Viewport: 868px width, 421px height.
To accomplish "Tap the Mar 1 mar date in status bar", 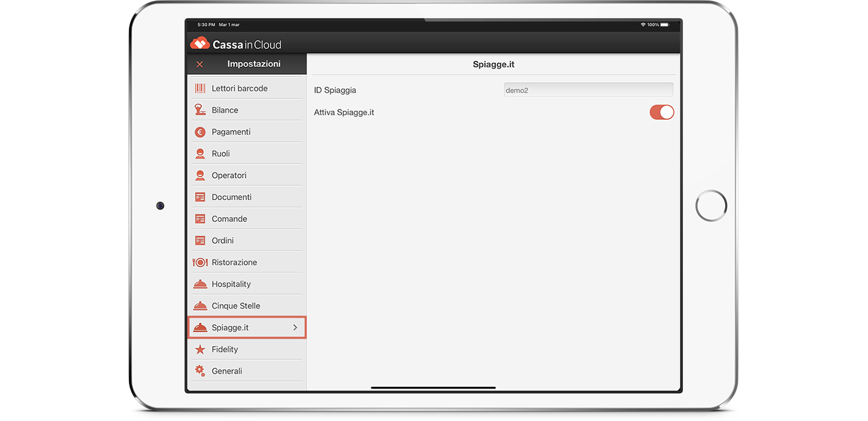I will [x=229, y=25].
